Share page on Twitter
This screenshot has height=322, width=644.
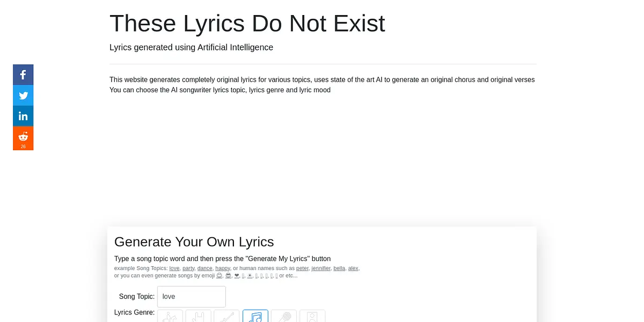pyautogui.click(x=23, y=96)
